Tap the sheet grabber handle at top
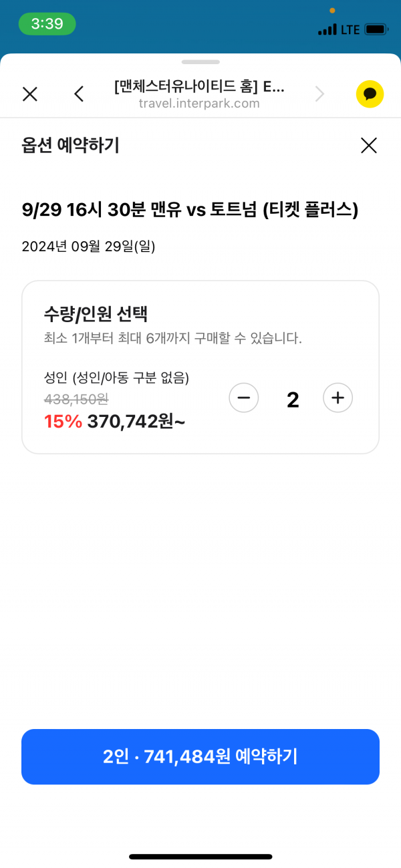The height and width of the screenshot is (868, 401). coord(200,62)
